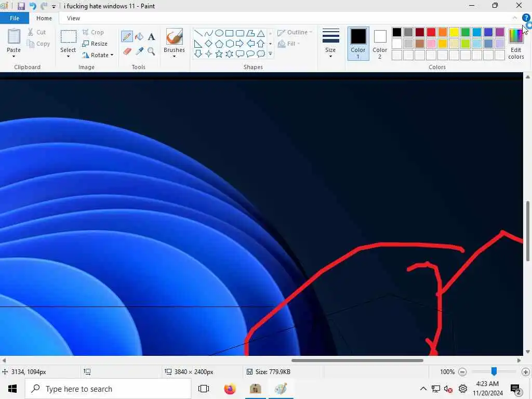Click the Windows search box
532x399 pixels.
point(108,389)
